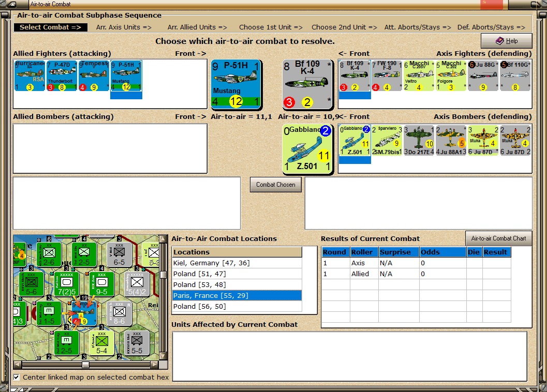Click the 2-6 green unit on map
Image resolution: width=547 pixels, height=392 pixels.
coord(49,254)
